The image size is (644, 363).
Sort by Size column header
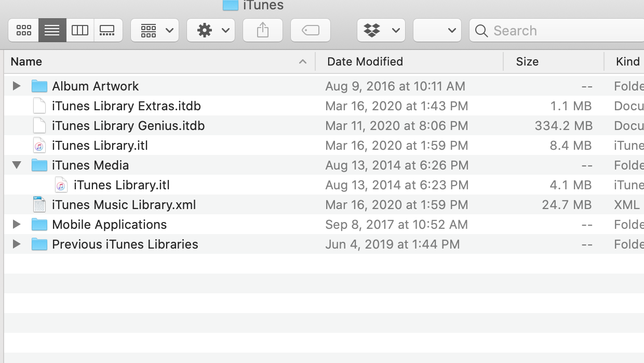tap(527, 61)
